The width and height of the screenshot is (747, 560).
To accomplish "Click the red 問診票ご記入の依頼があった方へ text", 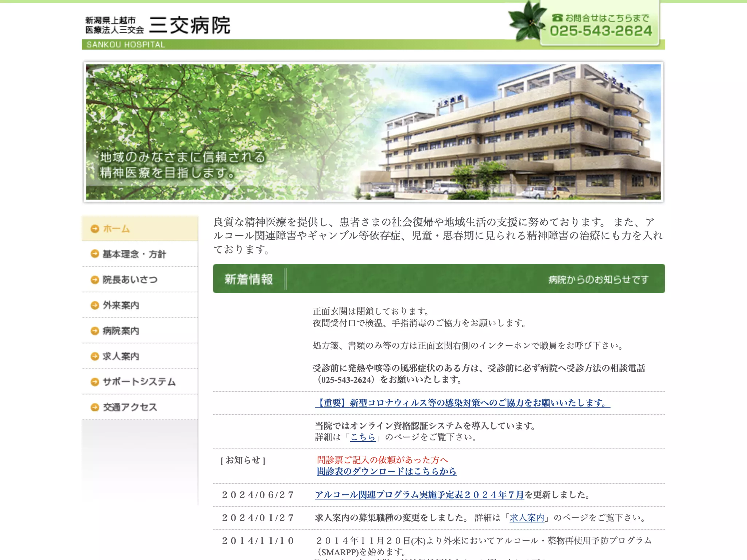I will pyautogui.click(x=382, y=460).
